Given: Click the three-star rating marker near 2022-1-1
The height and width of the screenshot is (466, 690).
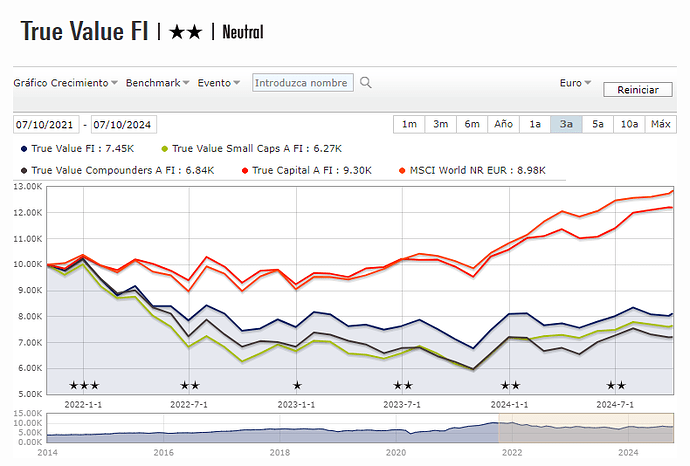Looking at the screenshot, I should click(84, 386).
